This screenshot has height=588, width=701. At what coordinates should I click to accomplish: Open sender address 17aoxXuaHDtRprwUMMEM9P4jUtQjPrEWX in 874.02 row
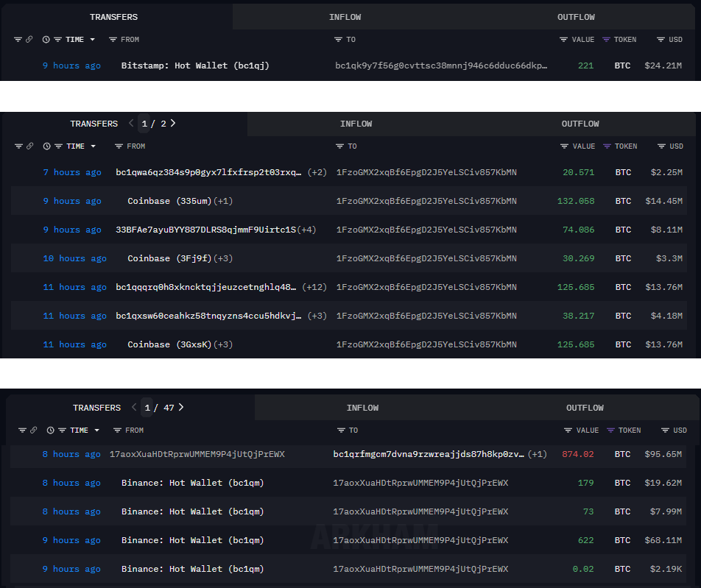coord(197,454)
